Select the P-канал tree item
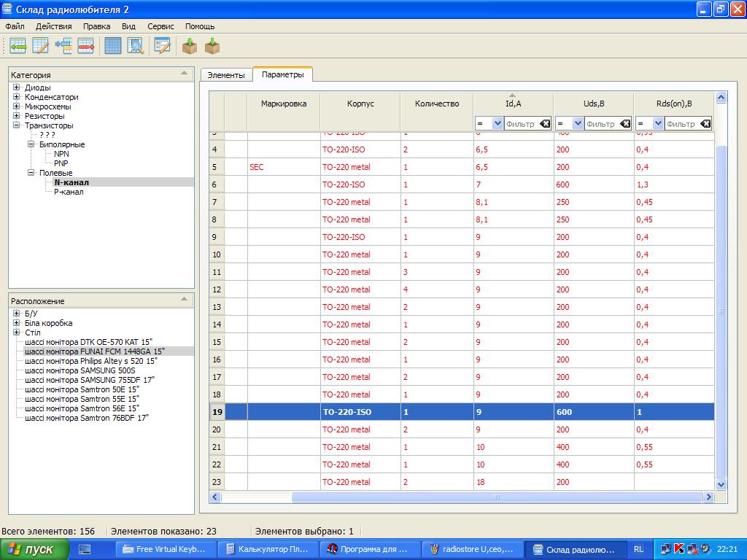This screenshot has height=560, width=747. coord(69,192)
